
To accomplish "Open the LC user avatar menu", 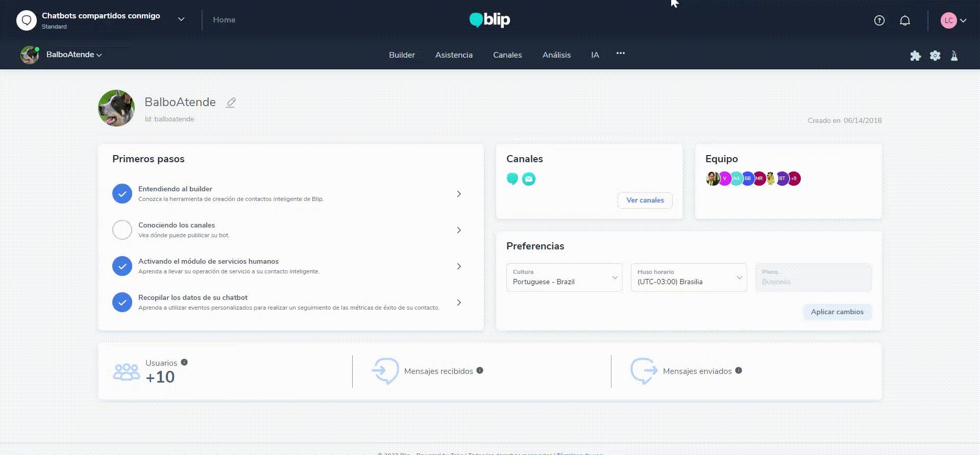I will click(948, 20).
